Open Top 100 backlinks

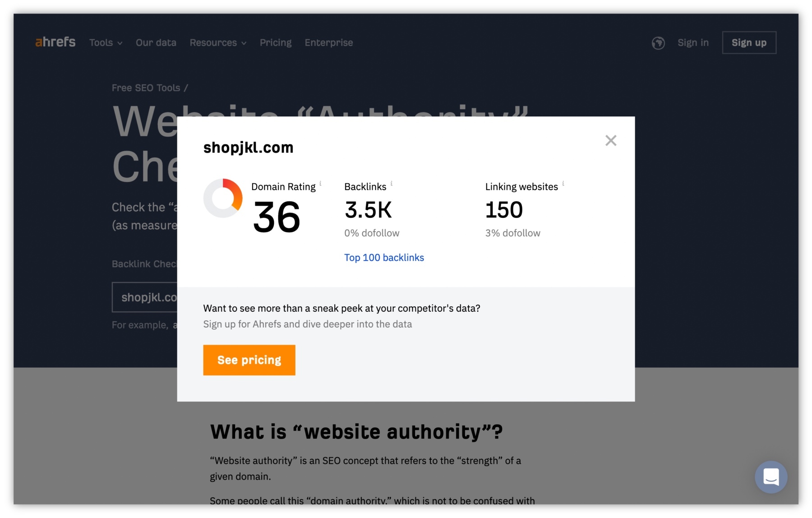click(384, 257)
